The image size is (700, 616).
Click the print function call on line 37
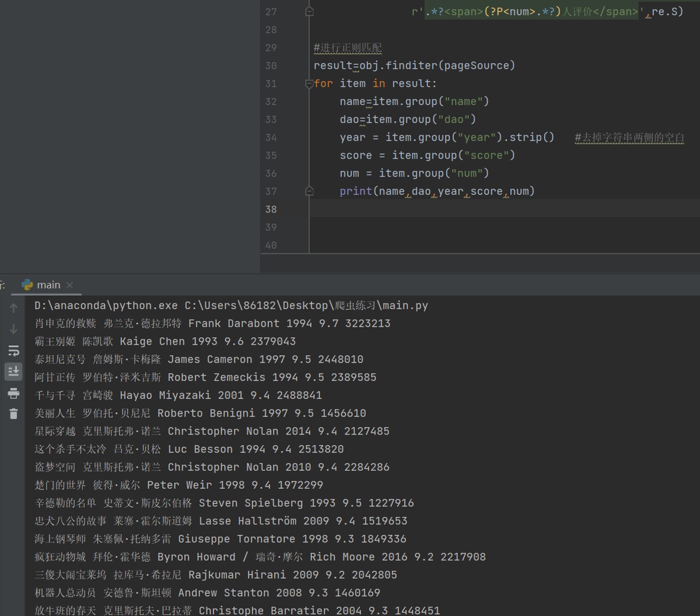pyautogui.click(x=356, y=191)
